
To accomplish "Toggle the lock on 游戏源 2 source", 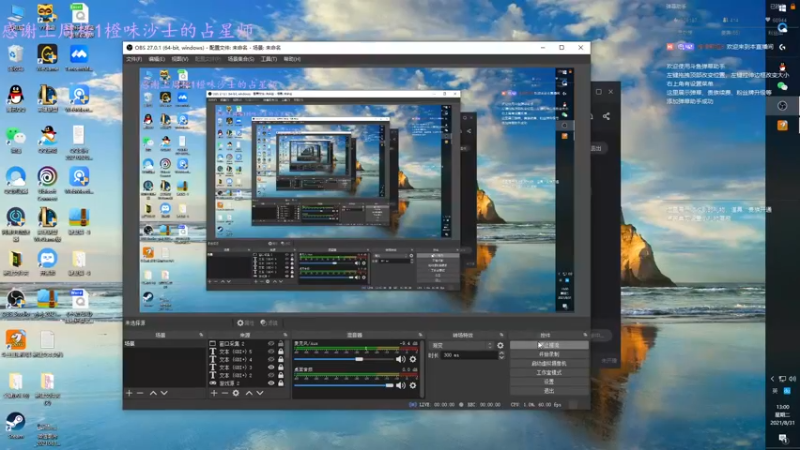I will click(x=281, y=383).
